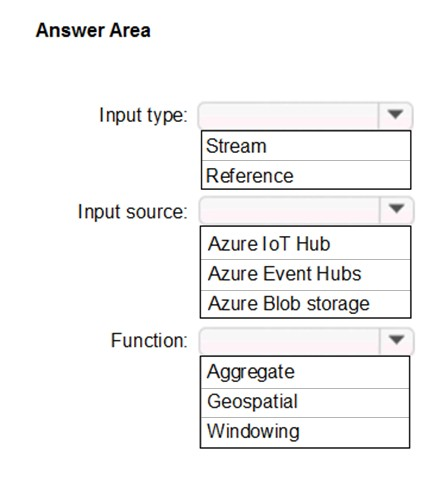434x488 pixels.
Task: Open the Function dropdown arrow
Action: tap(396, 340)
